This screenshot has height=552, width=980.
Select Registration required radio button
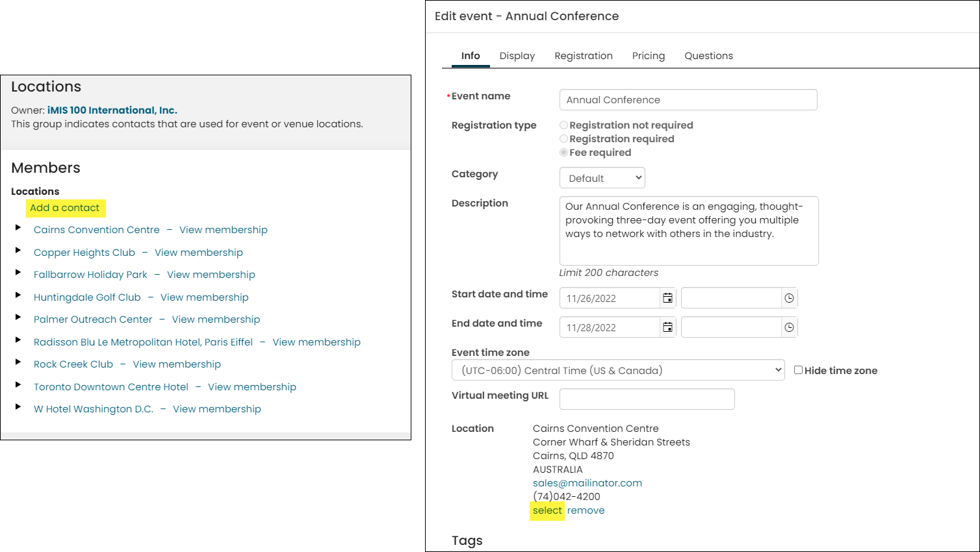563,139
